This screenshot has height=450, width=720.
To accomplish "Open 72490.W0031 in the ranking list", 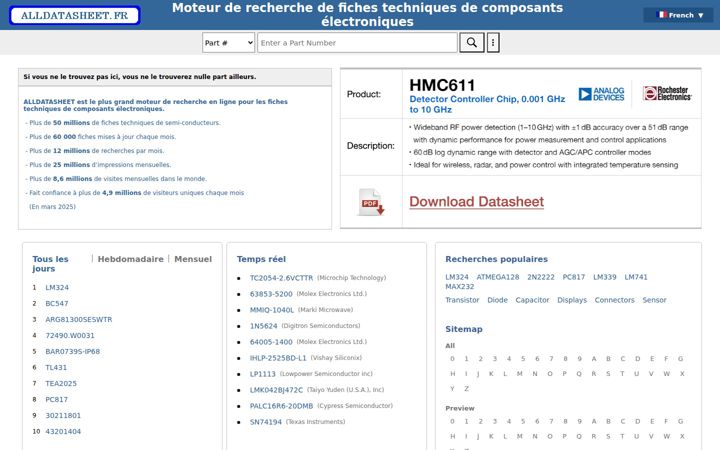I will pyautogui.click(x=70, y=336).
